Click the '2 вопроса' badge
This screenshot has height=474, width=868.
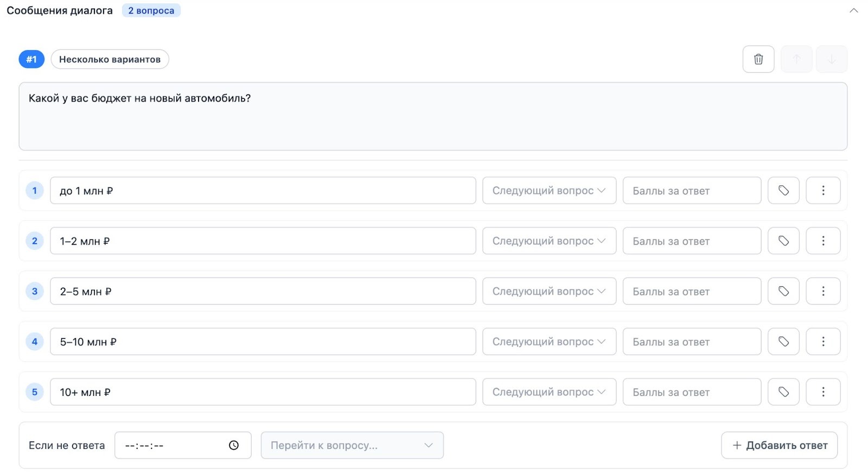point(151,10)
